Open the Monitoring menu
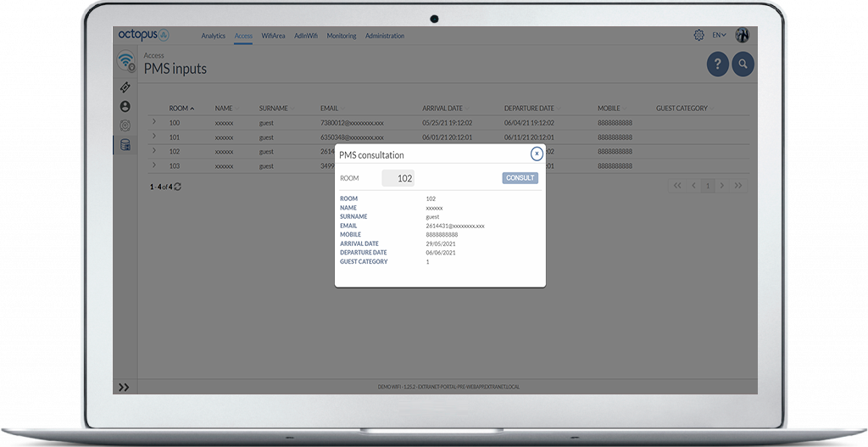 [342, 36]
